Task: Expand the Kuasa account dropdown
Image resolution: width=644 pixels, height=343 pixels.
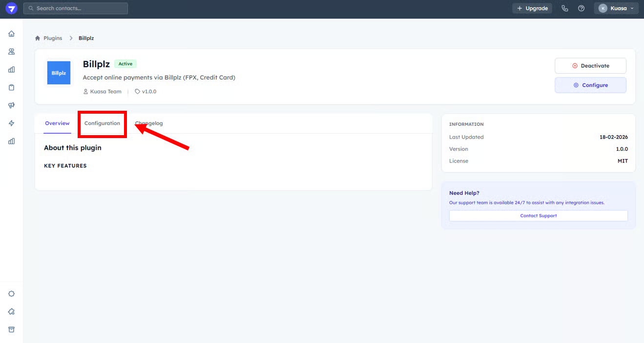Action: (616, 8)
